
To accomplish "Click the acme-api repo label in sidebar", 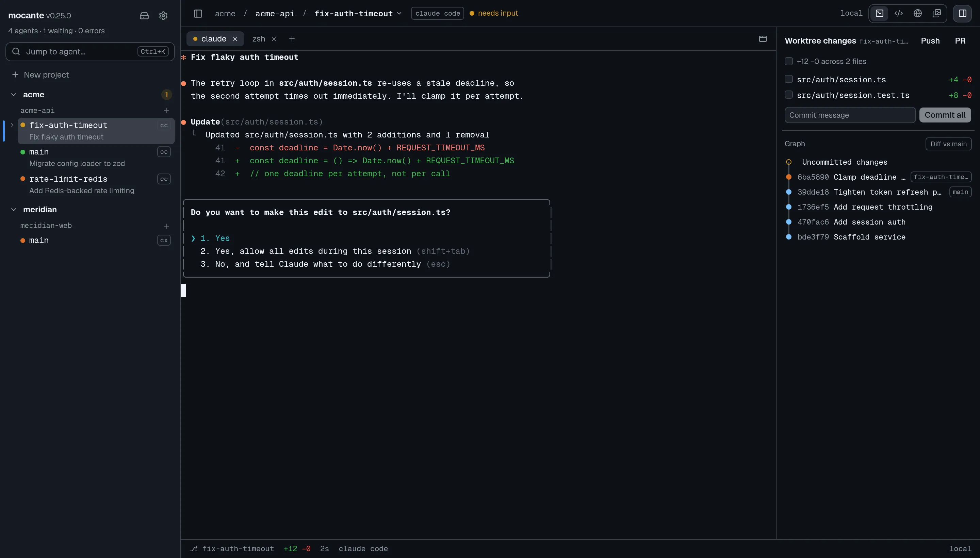I will 37,110.
